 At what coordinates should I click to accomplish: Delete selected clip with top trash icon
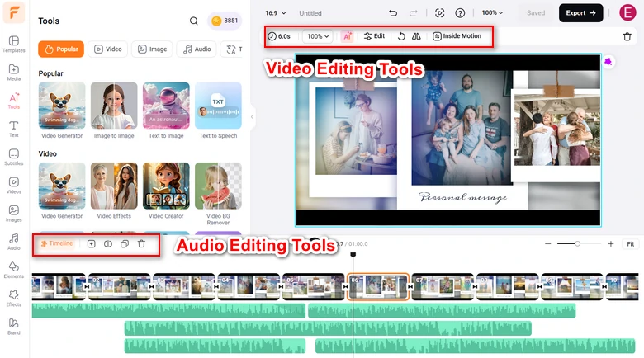[627, 36]
